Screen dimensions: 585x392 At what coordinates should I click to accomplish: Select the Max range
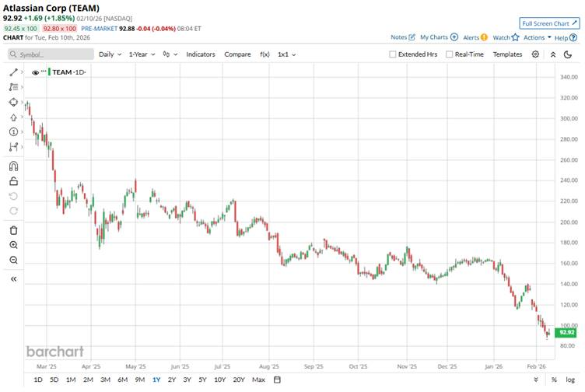coord(258,380)
